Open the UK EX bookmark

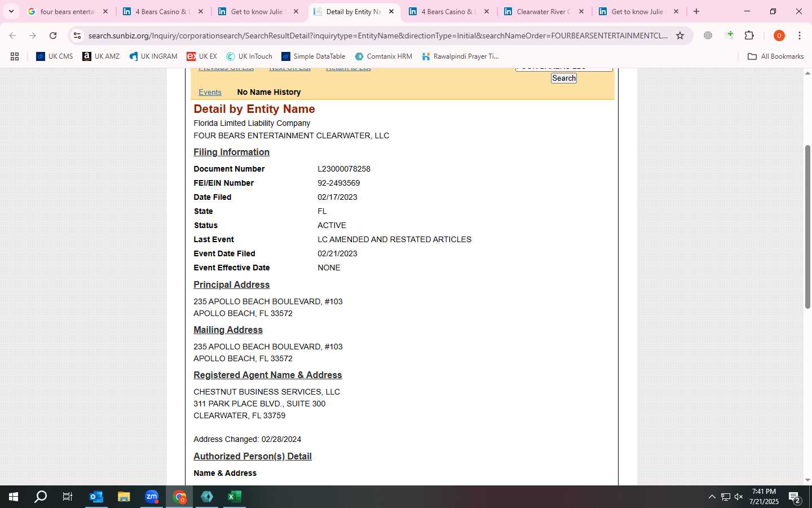pos(202,56)
